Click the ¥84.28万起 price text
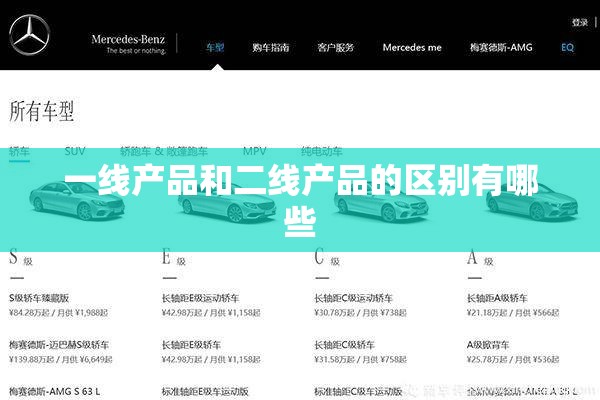This screenshot has width=600, height=400. pos(29,313)
